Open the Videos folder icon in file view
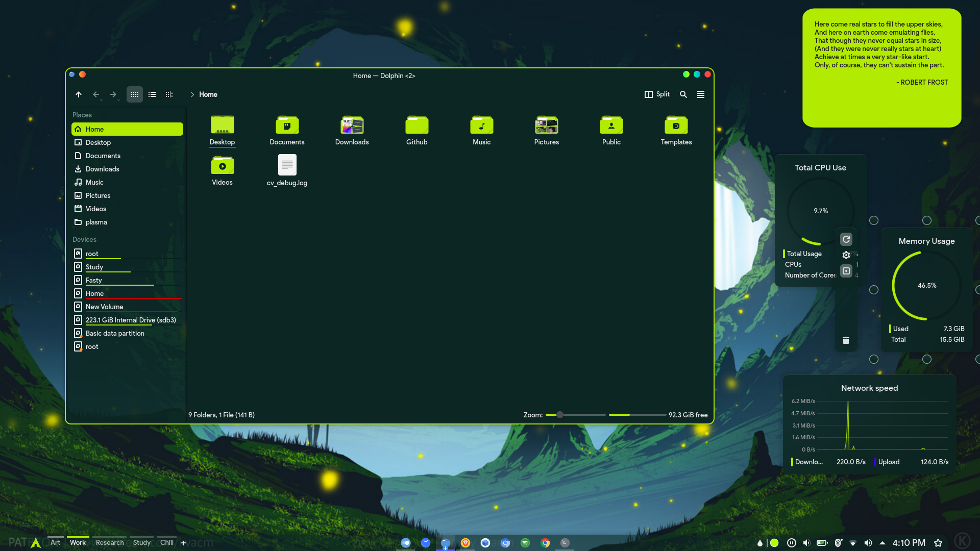The height and width of the screenshot is (551, 980). (x=223, y=171)
